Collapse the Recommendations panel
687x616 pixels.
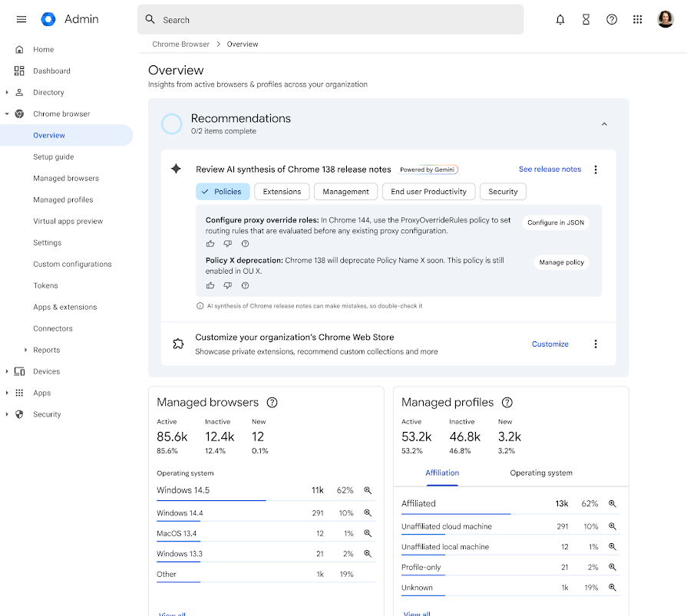[x=604, y=124]
